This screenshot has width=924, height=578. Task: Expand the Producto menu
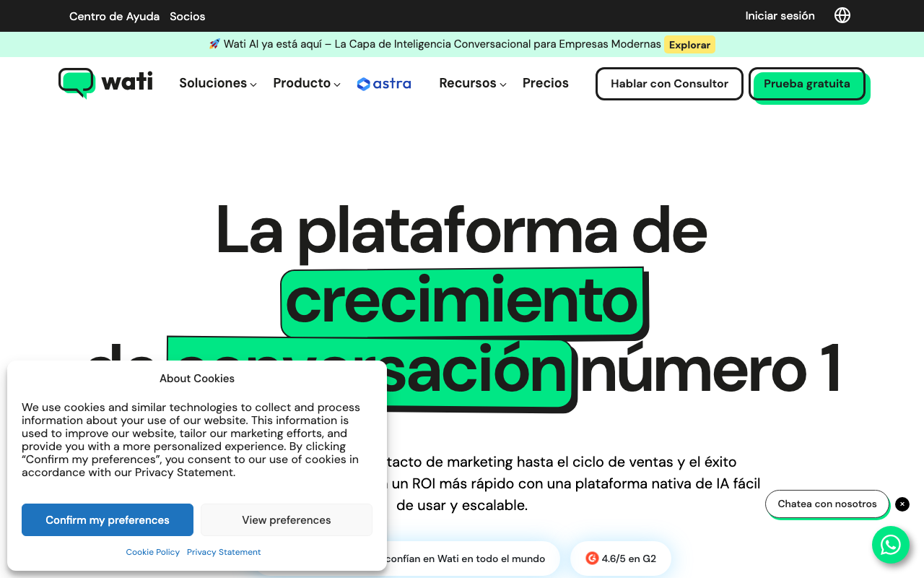(x=307, y=83)
